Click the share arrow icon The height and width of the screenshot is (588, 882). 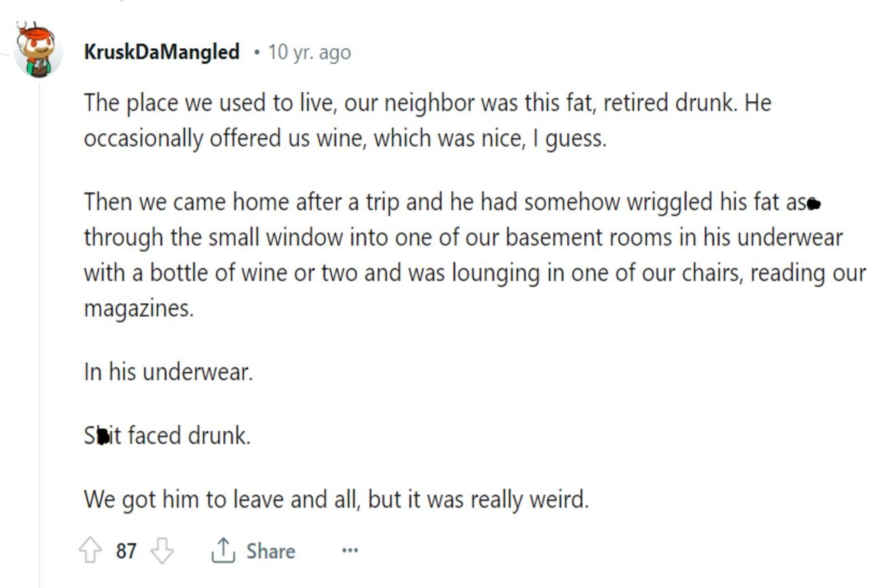tap(223, 551)
